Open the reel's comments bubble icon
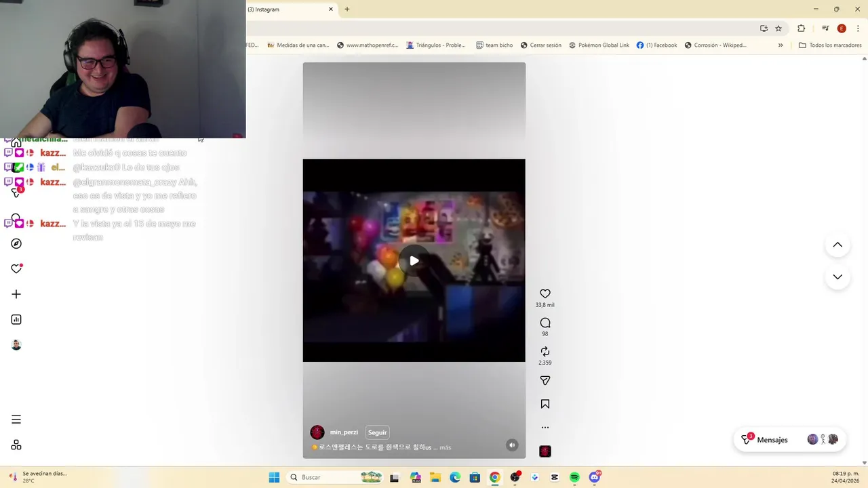 click(x=545, y=323)
